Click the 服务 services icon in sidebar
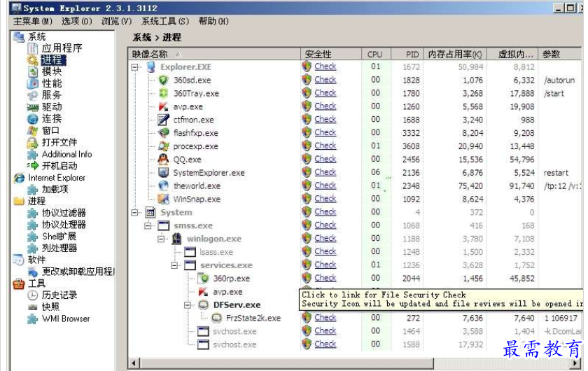The image size is (588, 371). tap(33, 95)
